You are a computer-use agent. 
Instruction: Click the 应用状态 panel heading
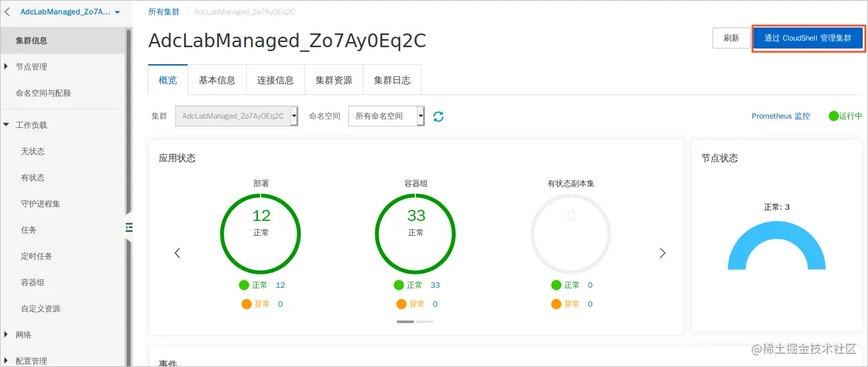(177, 158)
